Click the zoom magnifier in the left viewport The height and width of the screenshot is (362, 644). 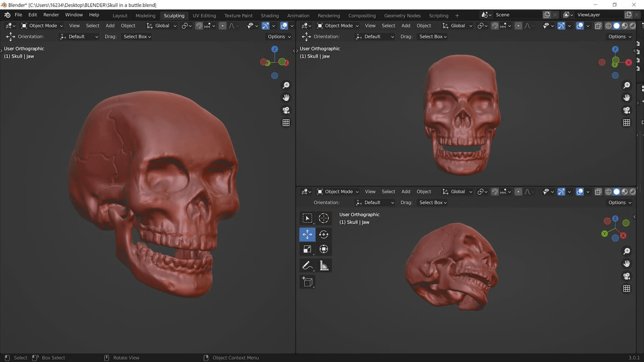286,85
